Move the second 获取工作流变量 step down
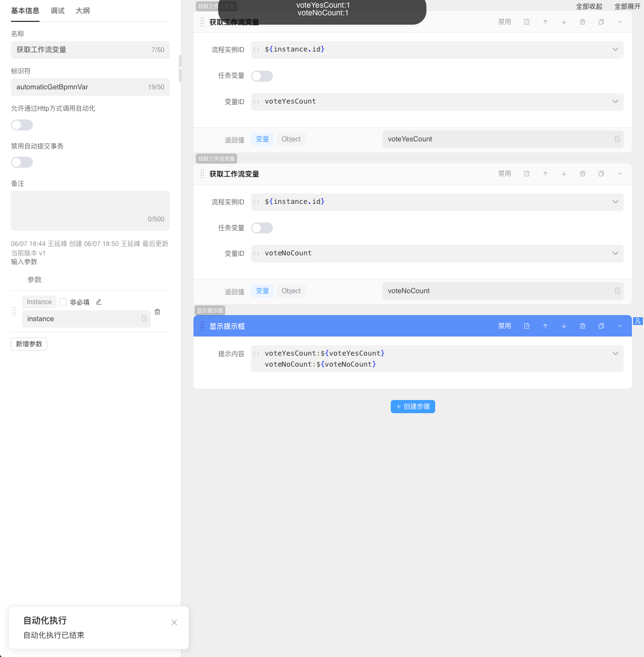The height and width of the screenshot is (657, 644). tap(564, 174)
